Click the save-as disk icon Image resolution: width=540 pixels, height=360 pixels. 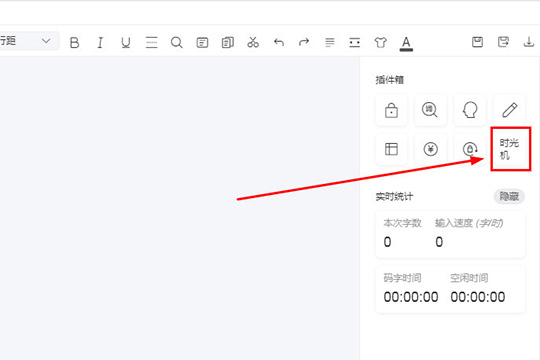click(503, 42)
